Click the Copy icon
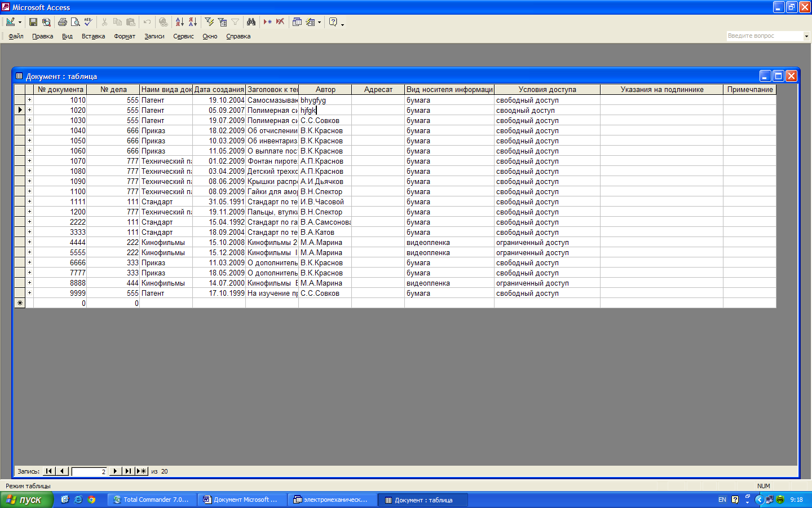 point(117,22)
